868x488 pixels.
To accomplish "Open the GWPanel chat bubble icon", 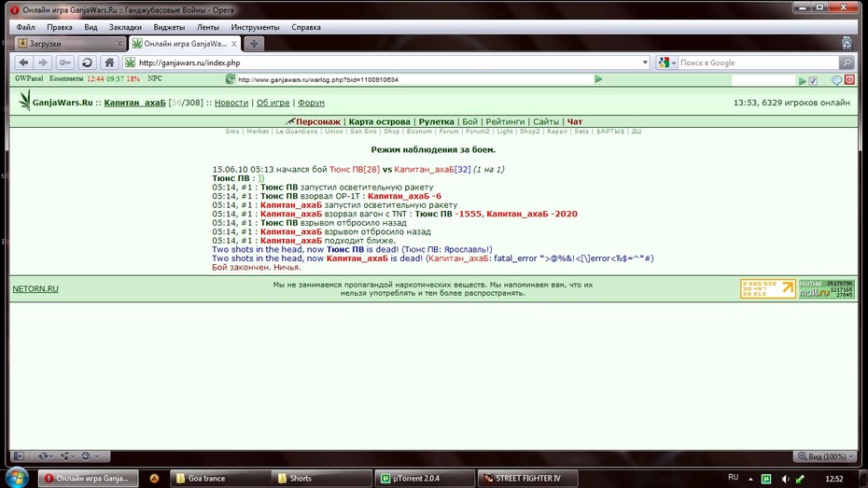I will point(836,80).
